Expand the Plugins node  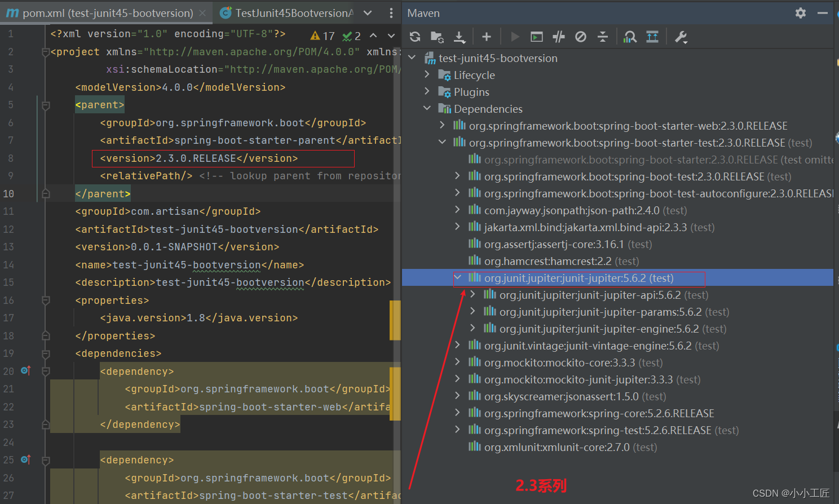(x=427, y=91)
